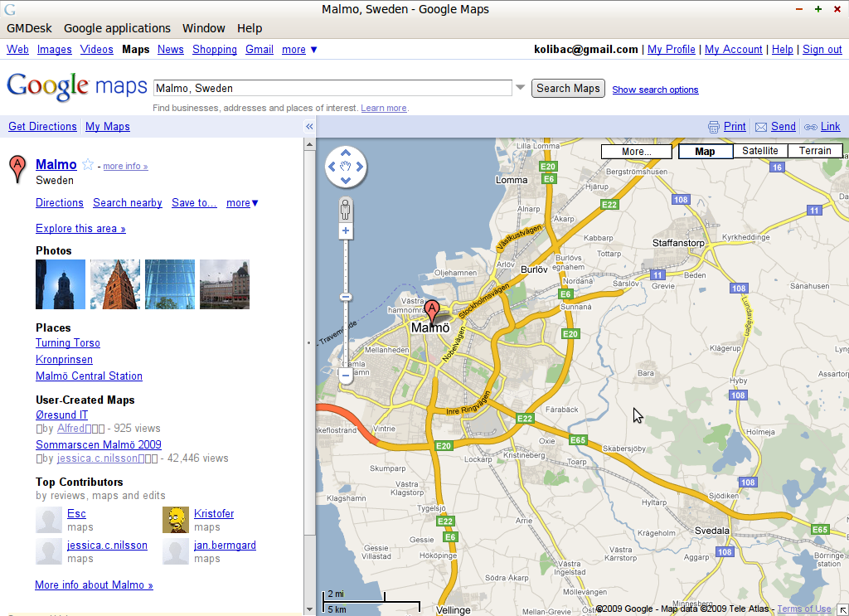Go to the Images tab
The image size is (849, 616).
click(54, 49)
